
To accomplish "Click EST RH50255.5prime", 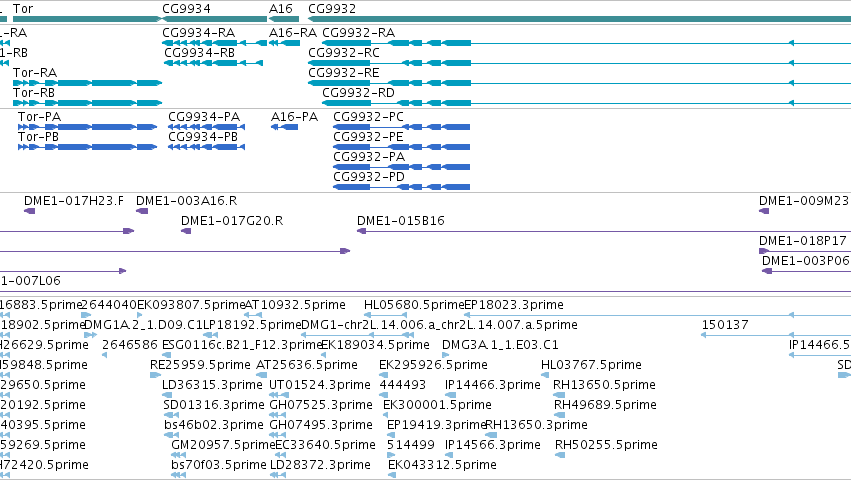I will pyautogui.click(x=606, y=446).
